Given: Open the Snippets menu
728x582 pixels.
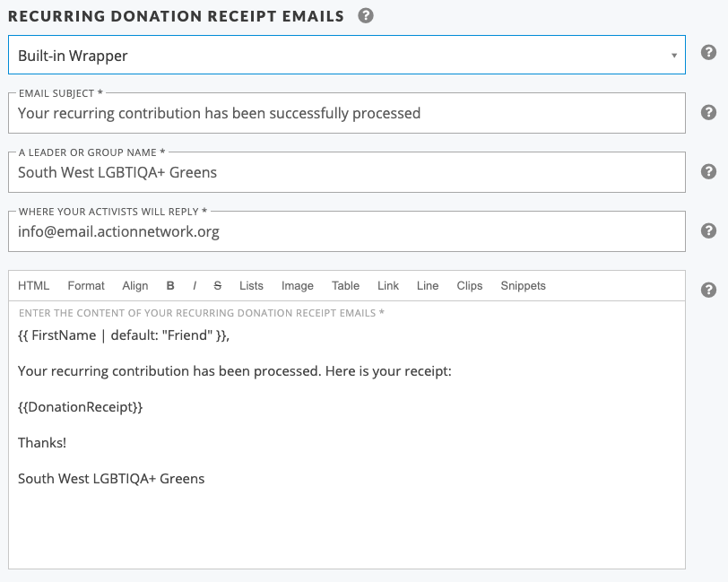Looking at the screenshot, I should tap(523, 286).
